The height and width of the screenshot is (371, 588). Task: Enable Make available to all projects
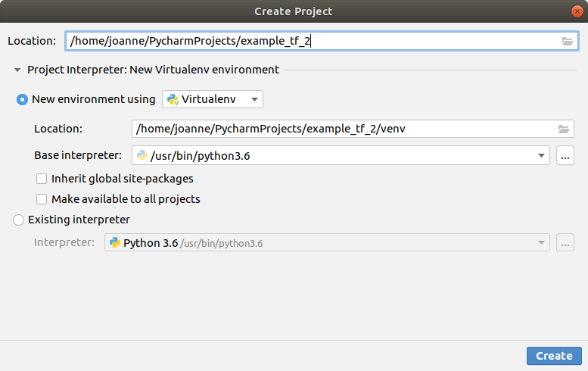pos(42,199)
